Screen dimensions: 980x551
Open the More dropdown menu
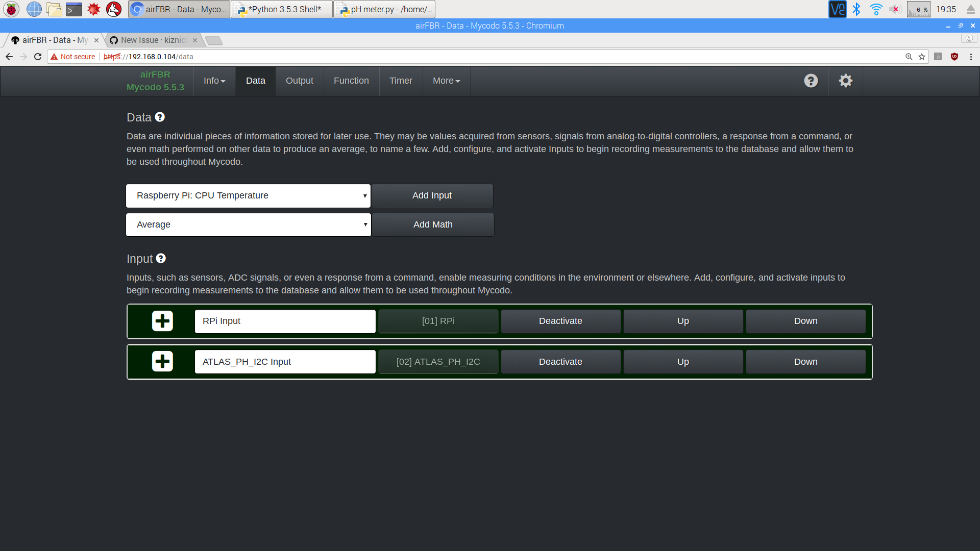[447, 81]
